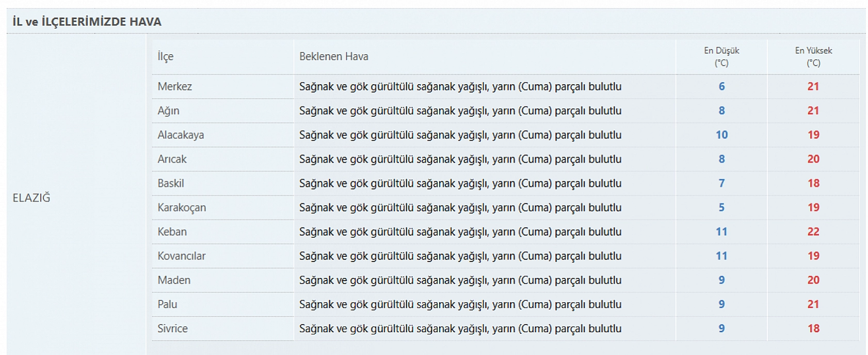This screenshot has height=355, width=868.
Task: Click the İlçe column header
Action: click(x=166, y=57)
